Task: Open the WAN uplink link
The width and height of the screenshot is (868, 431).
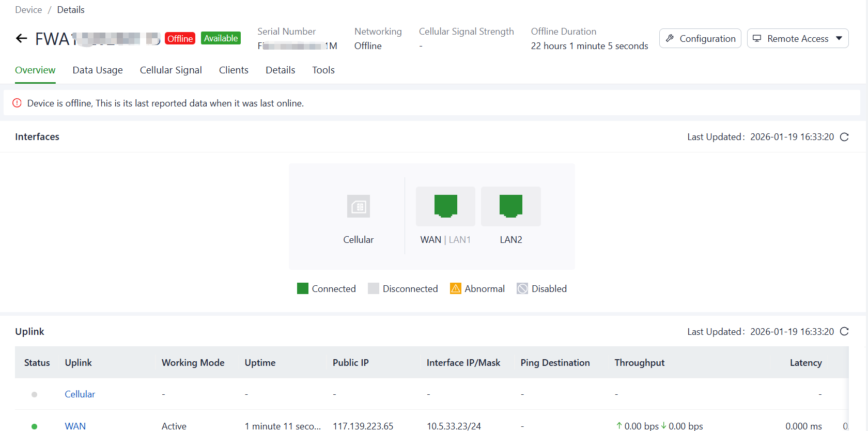Action: coord(75,426)
